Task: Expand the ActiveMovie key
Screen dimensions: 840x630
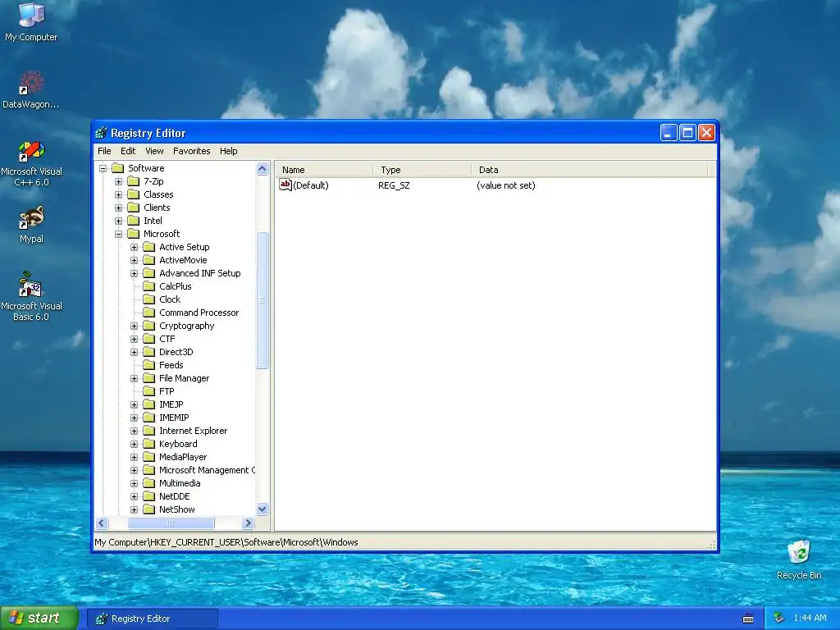Action: 134,260
